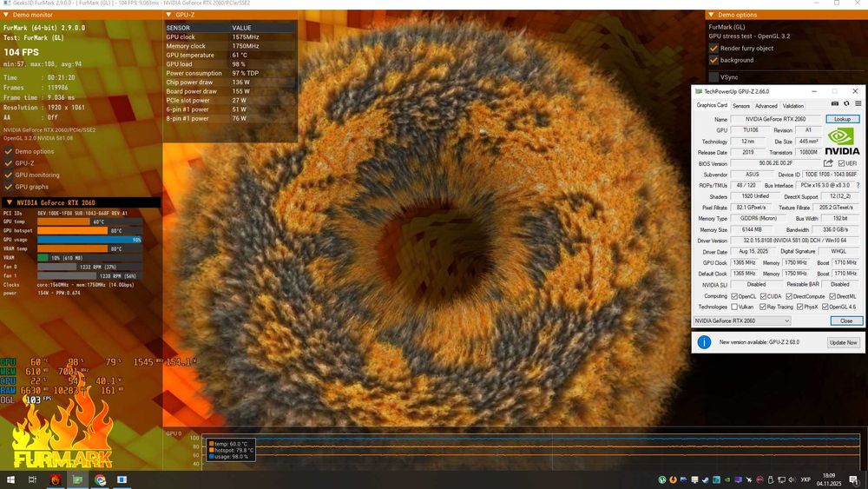
Task: Click the Name field in GPU-Z
Action: coord(775,119)
